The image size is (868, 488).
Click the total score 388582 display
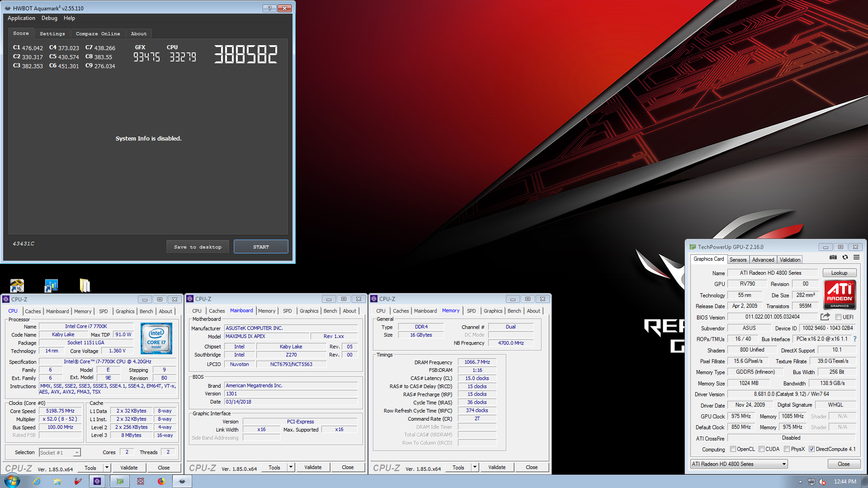[x=245, y=55]
